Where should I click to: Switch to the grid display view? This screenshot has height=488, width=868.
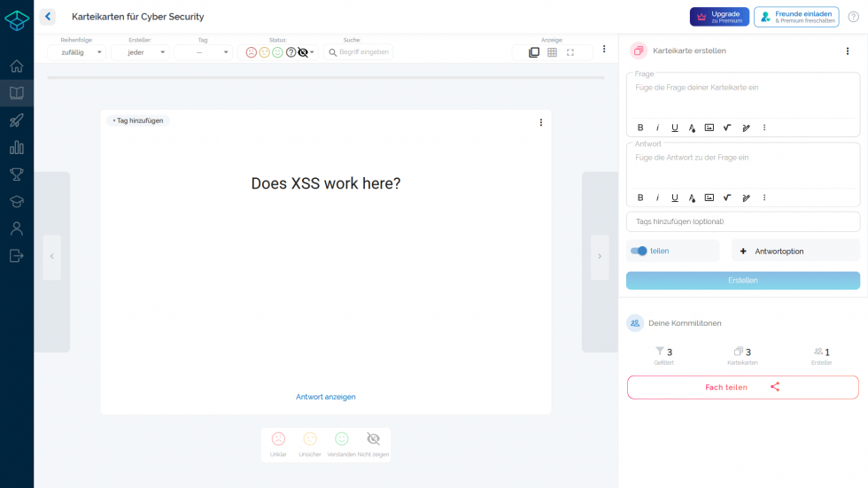point(552,53)
